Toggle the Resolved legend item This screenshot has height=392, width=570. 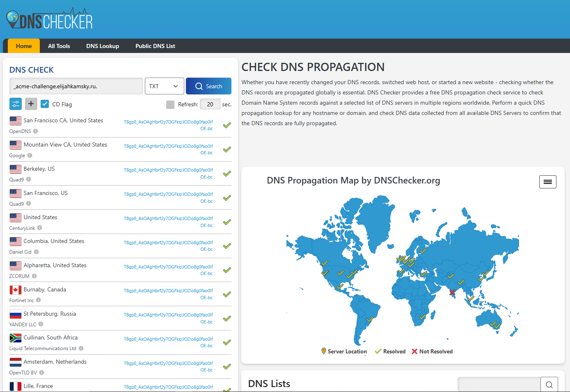(390, 351)
